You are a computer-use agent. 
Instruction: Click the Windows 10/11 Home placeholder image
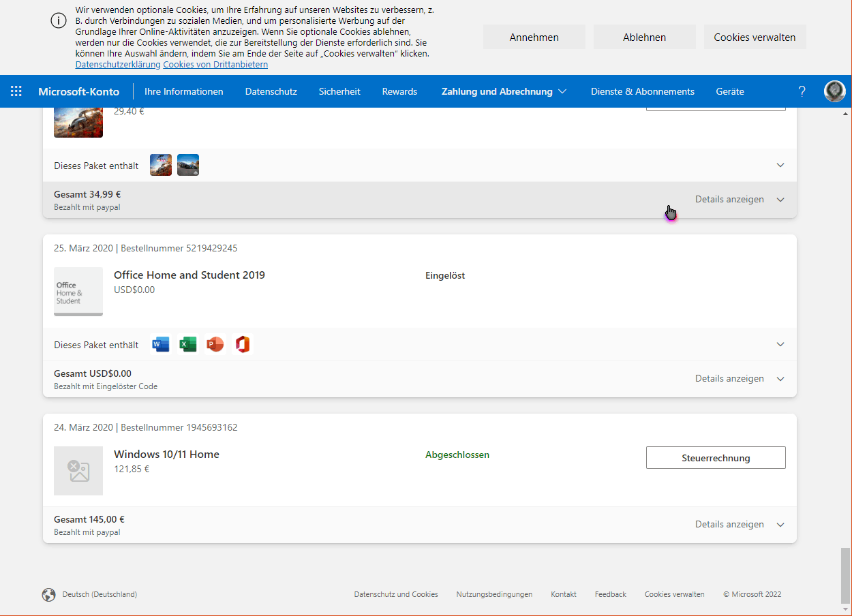pos(78,471)
